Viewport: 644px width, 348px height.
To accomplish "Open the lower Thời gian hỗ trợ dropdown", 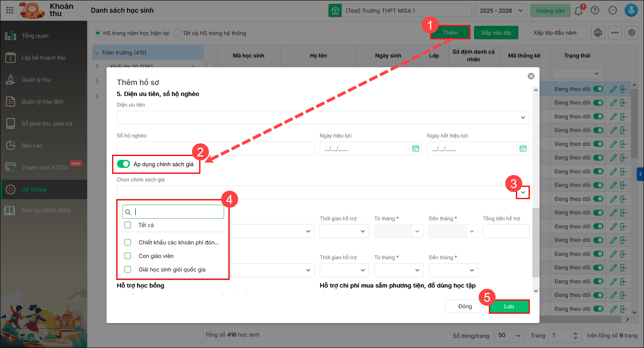I will 344,270.
